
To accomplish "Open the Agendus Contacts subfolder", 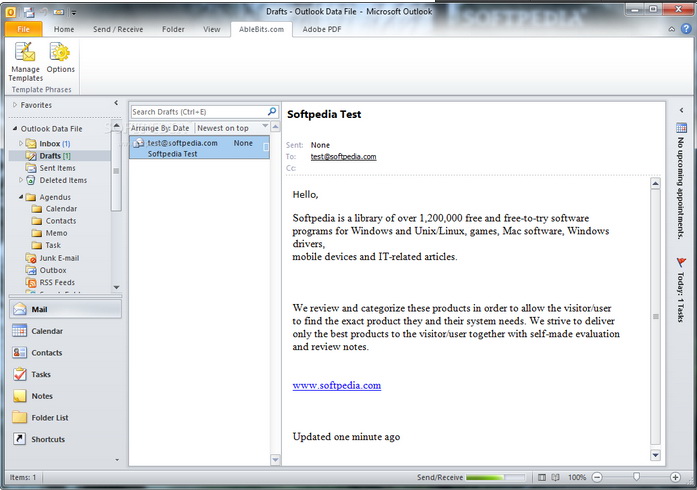I will (x=54, y=221).
